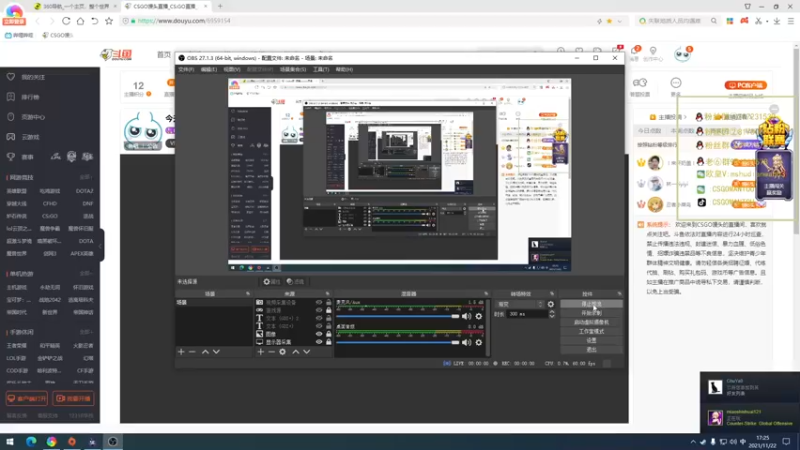The height and width of the screenshot is (450, 800).
Task: Open the scene transition type dropdown
Action: point(520,304)
